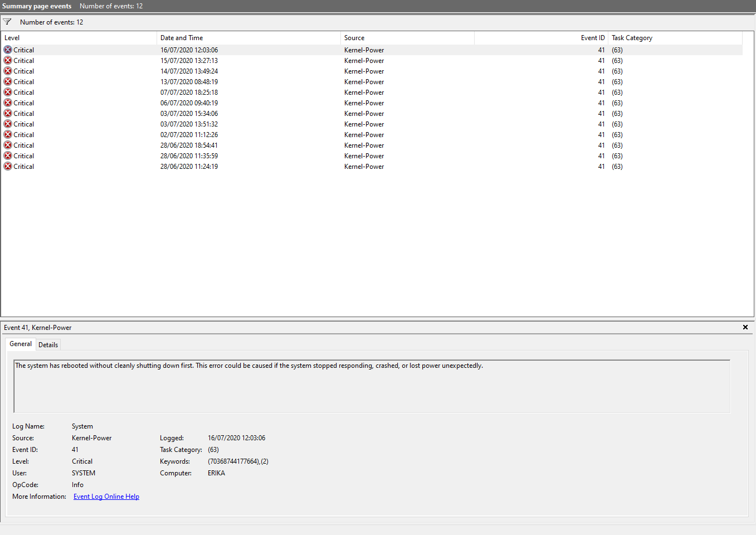This screenshot has height=535, width=756.
Task: Select date cell 28/06/2020 11:24:19
Action: [x=189, y=167]
